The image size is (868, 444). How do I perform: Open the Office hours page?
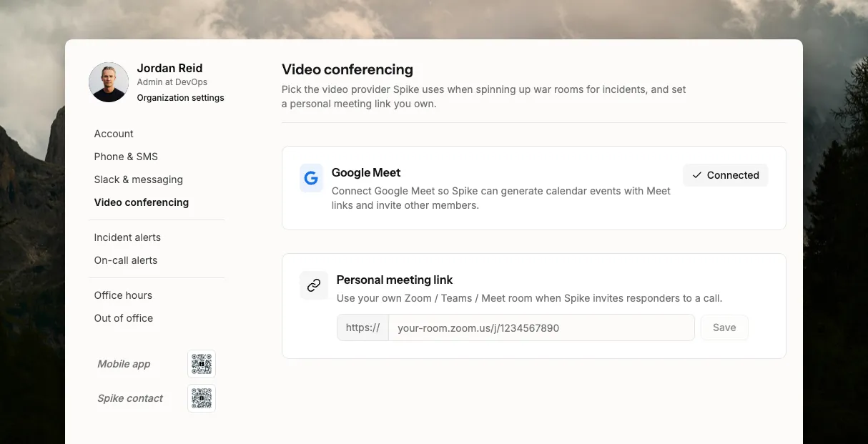pyautogui.click(x=123, y=295)
